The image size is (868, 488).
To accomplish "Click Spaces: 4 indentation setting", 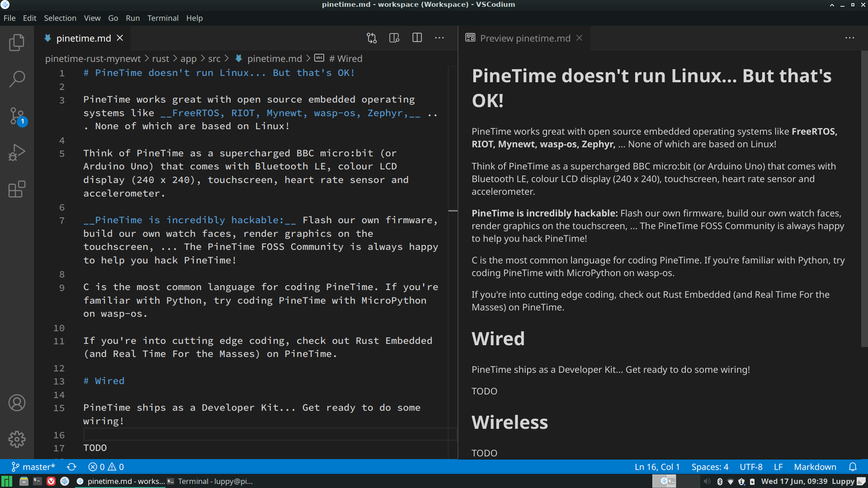I will click(x=709, y=467).
